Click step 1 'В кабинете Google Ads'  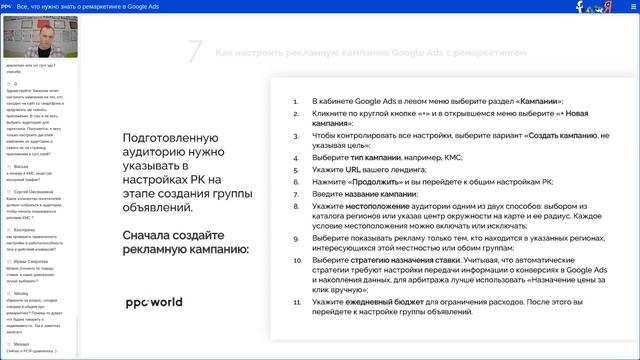(x=438, y=101)
